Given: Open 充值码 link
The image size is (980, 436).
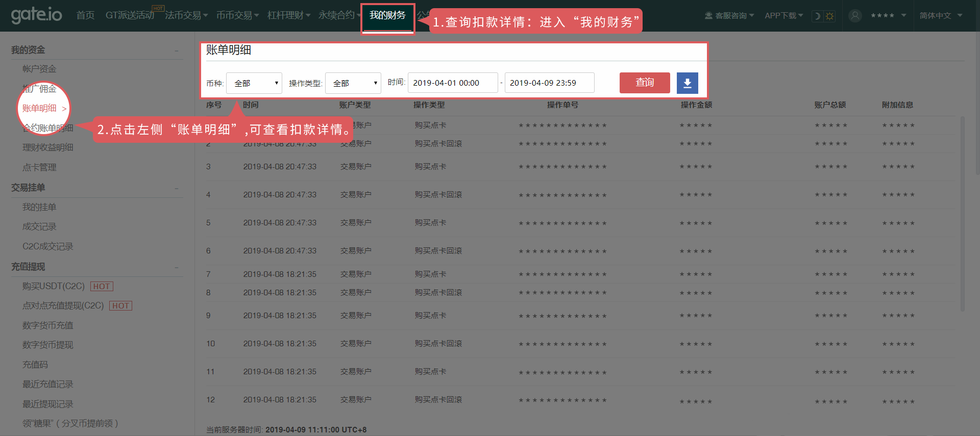Looking at the screenshot, I should click(x=35, y=365).
